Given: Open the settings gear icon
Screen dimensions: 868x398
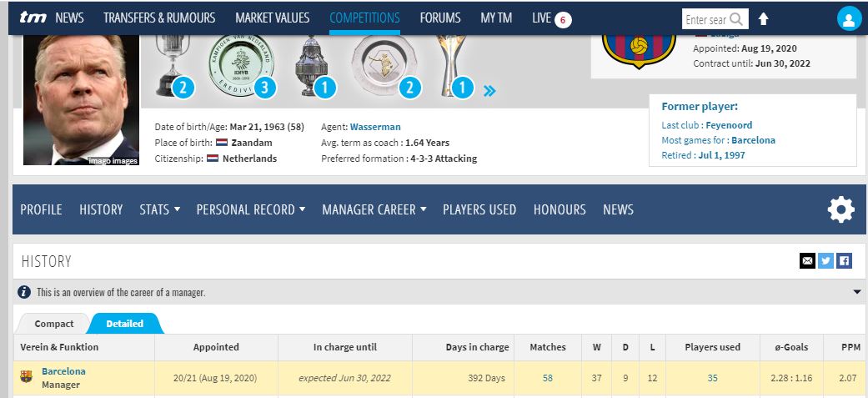Looking at the screenshot, I should (x=840, y=210).
